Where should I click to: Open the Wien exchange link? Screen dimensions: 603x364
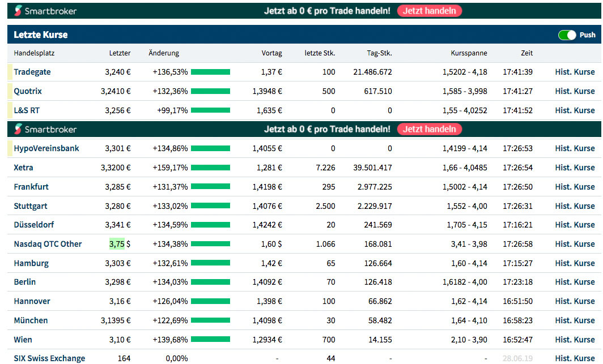(x=23, y=340)
